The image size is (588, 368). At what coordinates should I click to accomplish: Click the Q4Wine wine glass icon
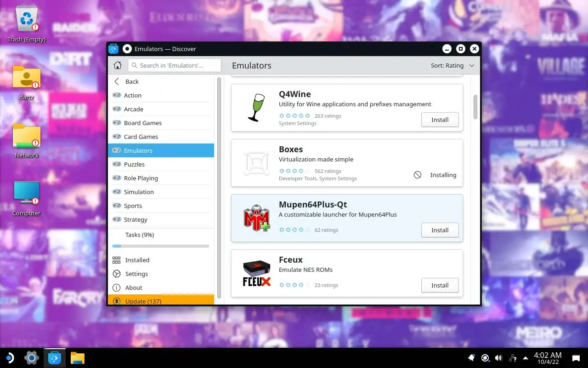pyautogui.click(x=256, y=108)
